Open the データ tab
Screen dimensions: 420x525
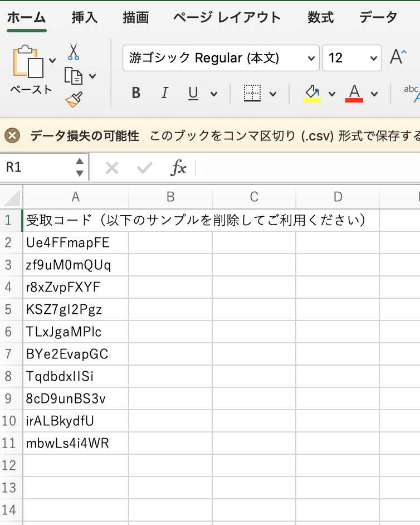(x=378, y=17)
